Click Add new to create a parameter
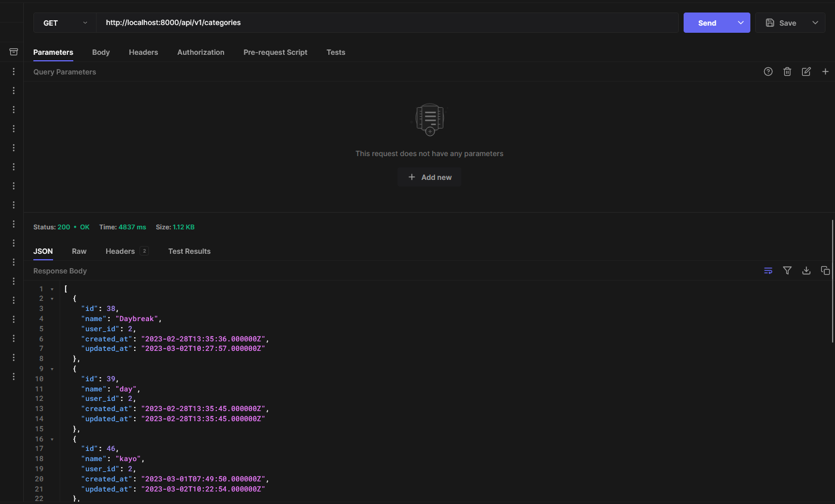 coord(429,177)
